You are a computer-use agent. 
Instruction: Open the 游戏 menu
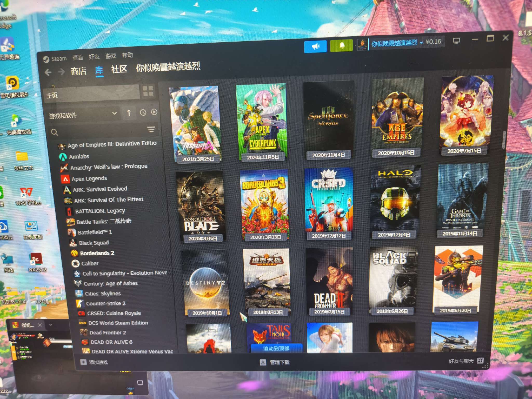[111, 56]
